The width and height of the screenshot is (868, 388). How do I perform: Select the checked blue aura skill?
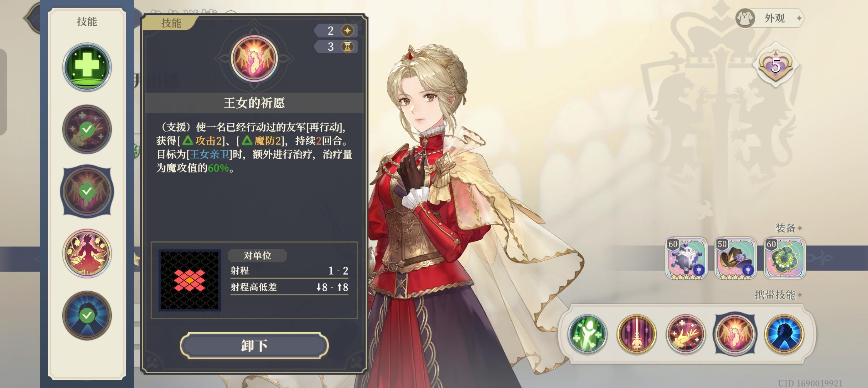87,315
